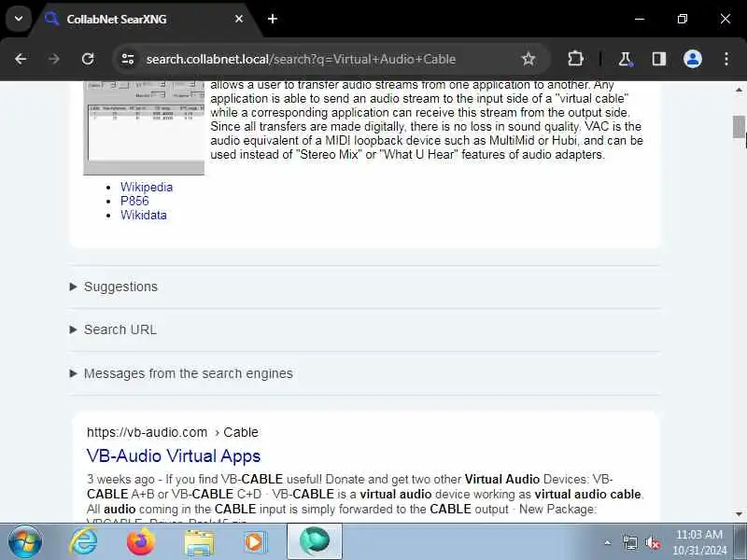Open the Chrome three-dot menu
Image resolution: width=747 pixels, height=560 pixels.
tap(726, 59)
